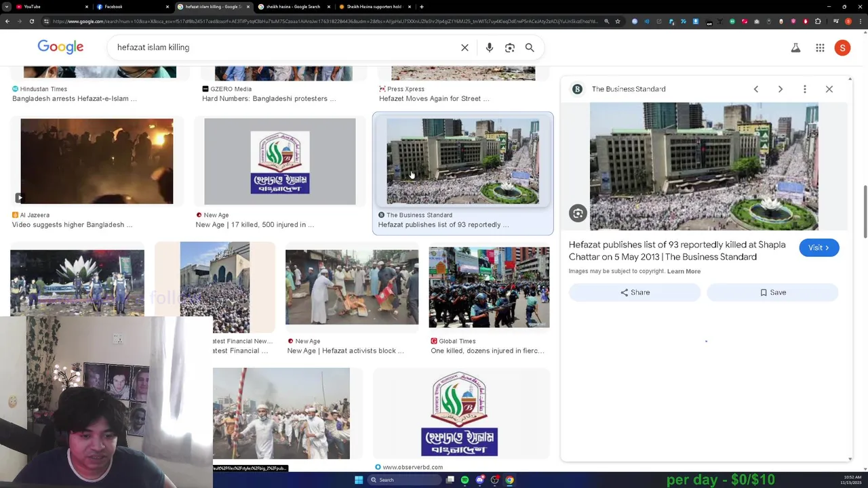
Task: Click the page vertical scrollbar thumb
Action: pyautogui.click(x=865, y=210)
